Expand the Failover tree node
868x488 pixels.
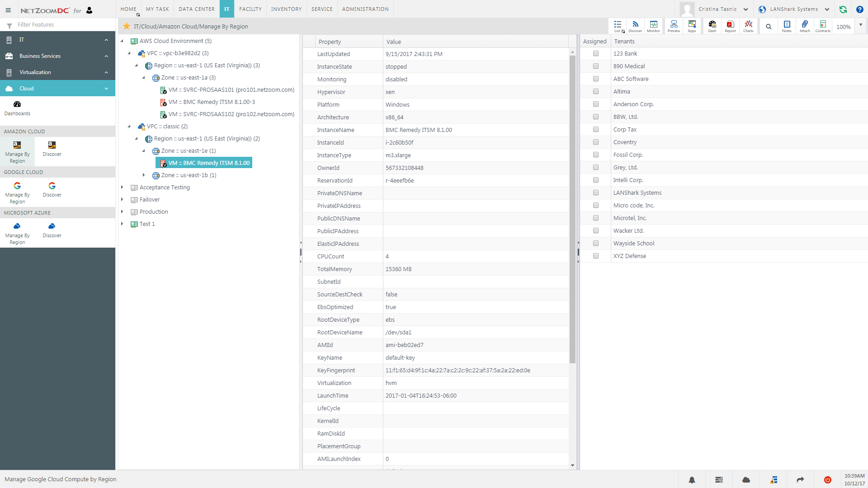[122, 200]
